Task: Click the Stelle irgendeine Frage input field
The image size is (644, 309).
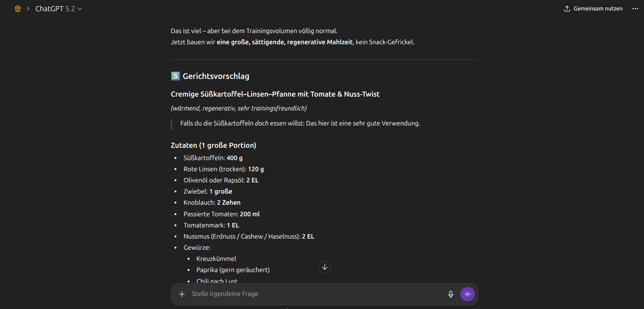Action: click(270, 294)
